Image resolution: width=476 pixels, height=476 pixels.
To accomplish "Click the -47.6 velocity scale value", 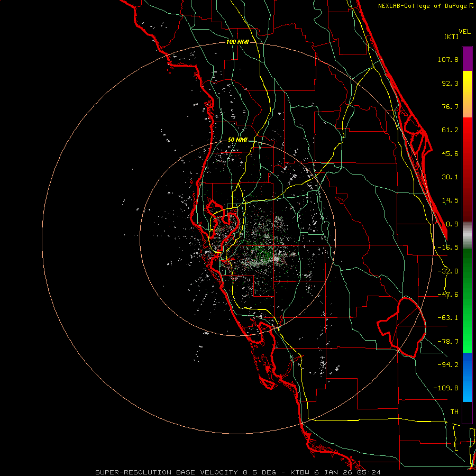I will 448,295.
